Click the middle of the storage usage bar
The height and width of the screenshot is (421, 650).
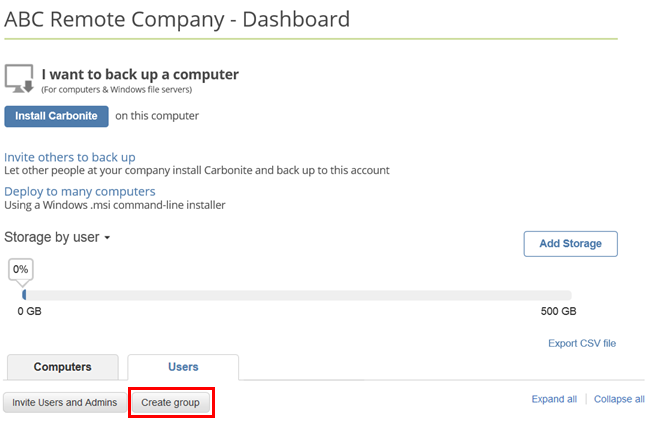click(297, 295)
